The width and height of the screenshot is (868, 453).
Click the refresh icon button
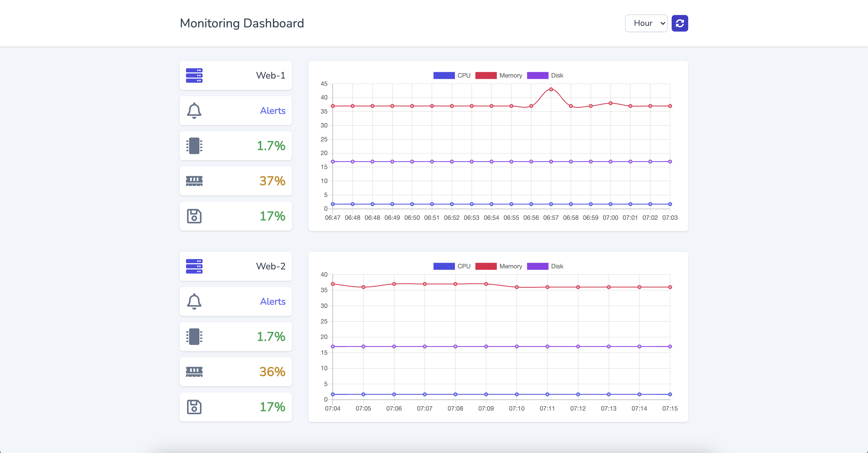click(679, 23)
